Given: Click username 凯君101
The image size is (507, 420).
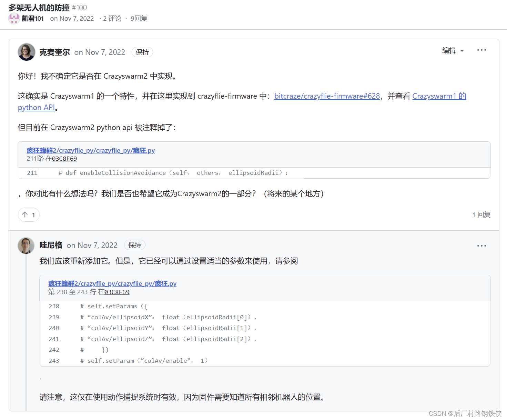Looking at the screenshot, I should click(33, 19).
